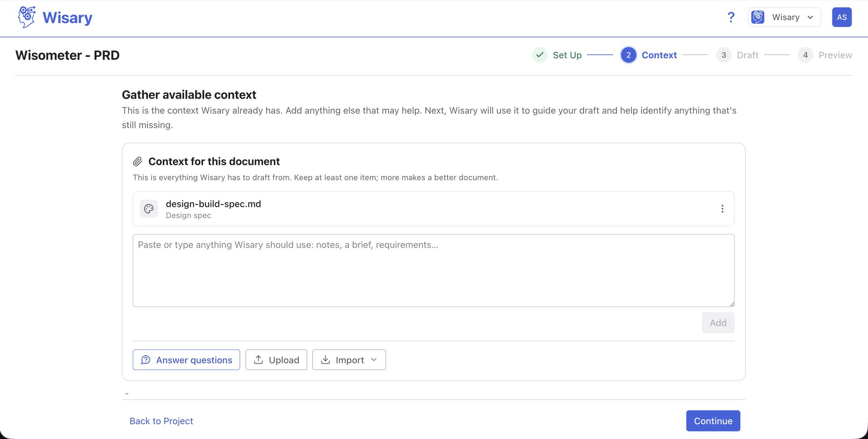Go to the Set Up step
Screen dimensions: 868x439
pyautogui.click(x=567, y=55)
